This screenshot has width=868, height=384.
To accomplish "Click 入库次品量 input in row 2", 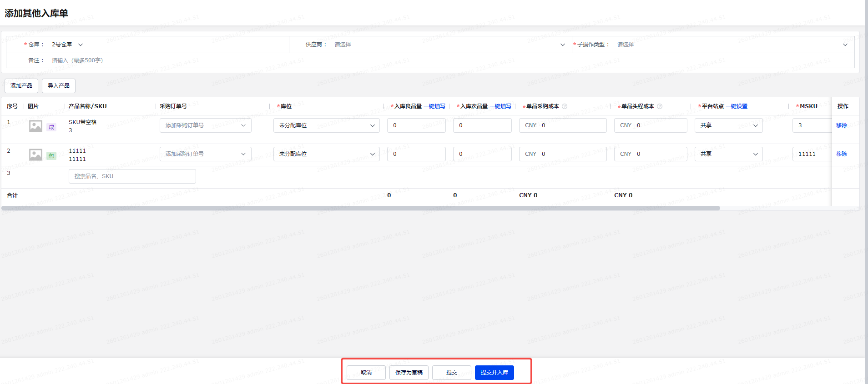I will (x=482, y=154).
